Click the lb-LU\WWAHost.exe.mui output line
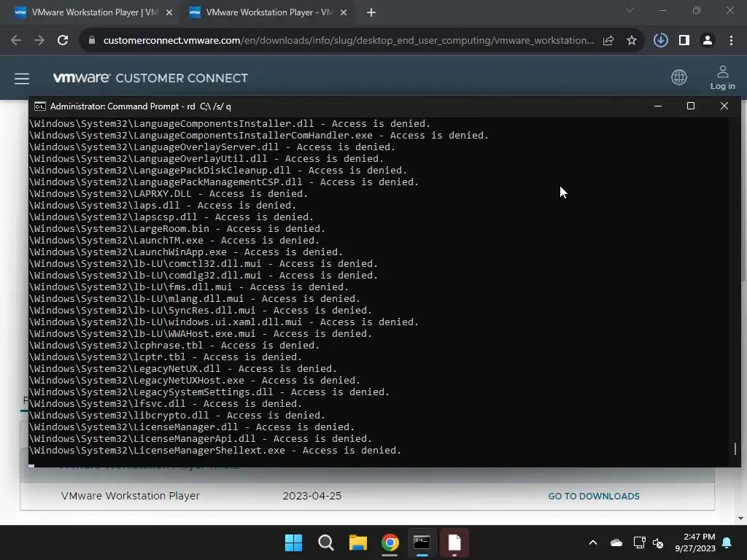Viewport: 747px width, 560px height. pyautogui.click(x=201, y=334)
